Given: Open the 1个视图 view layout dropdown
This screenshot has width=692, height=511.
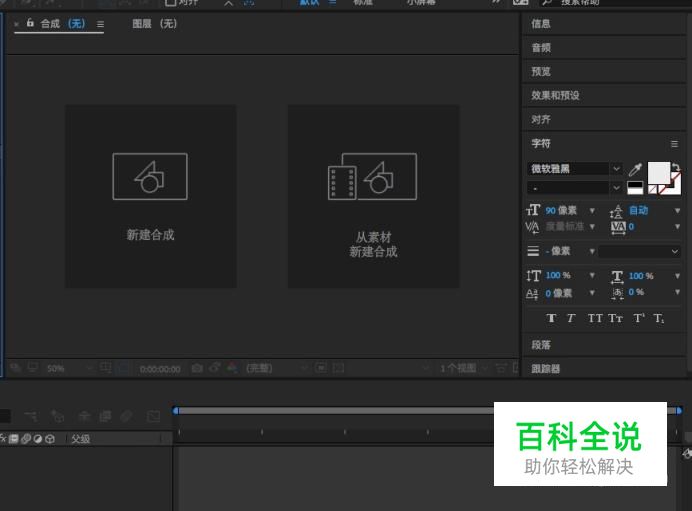Looking at the screenshot, I should tap(464, 368).
